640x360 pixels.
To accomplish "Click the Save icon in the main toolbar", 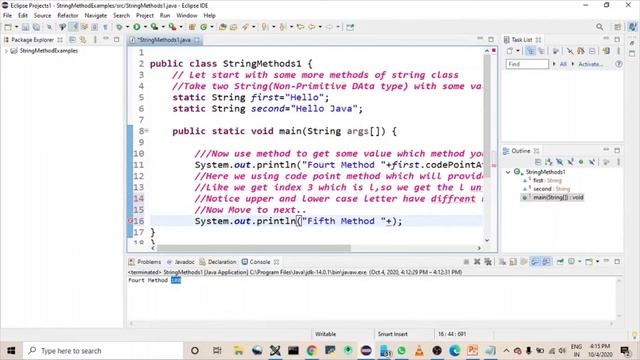I will click(25, 27).
